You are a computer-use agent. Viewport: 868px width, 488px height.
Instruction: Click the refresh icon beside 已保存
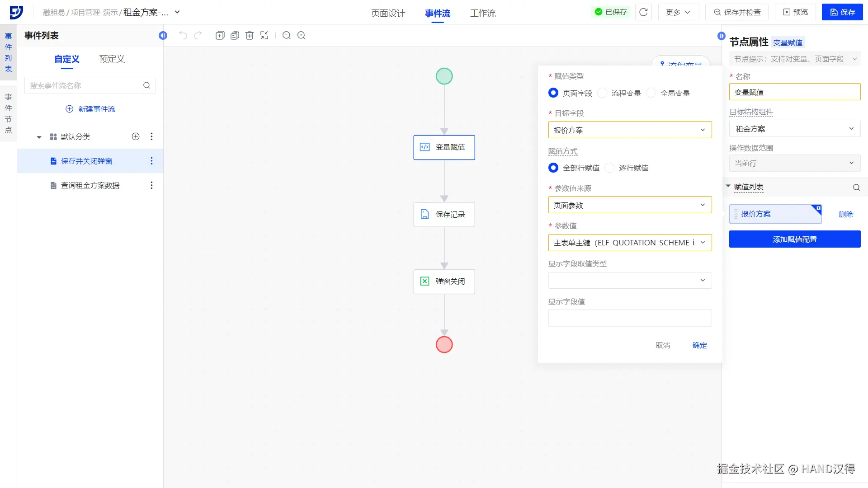[x=643, y=12]
